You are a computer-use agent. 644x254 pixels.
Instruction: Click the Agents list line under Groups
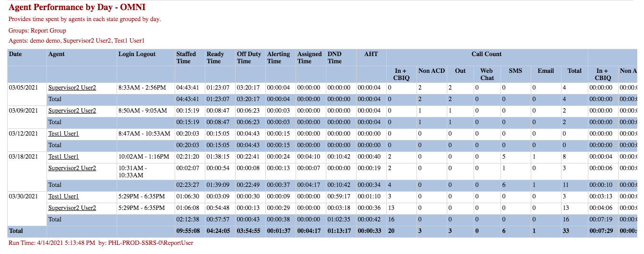tap(77, 41)
